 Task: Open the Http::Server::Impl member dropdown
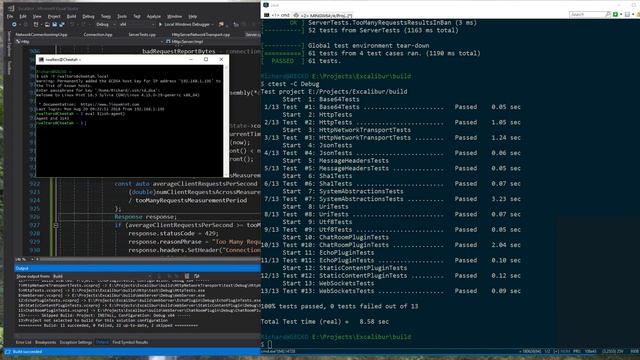pyautogui.click(x=212, y=42)
